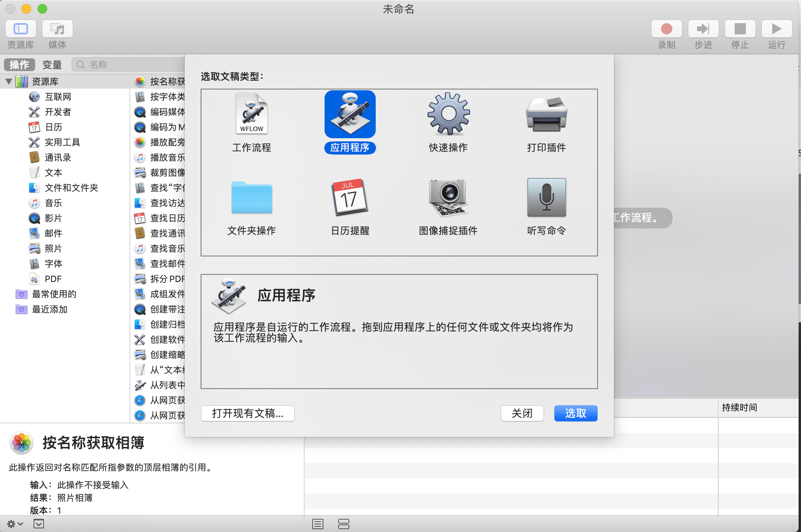The height and width of the screenshot is (532, 801).
Task: Click the 步进 step button
Action: coord(703,29)
